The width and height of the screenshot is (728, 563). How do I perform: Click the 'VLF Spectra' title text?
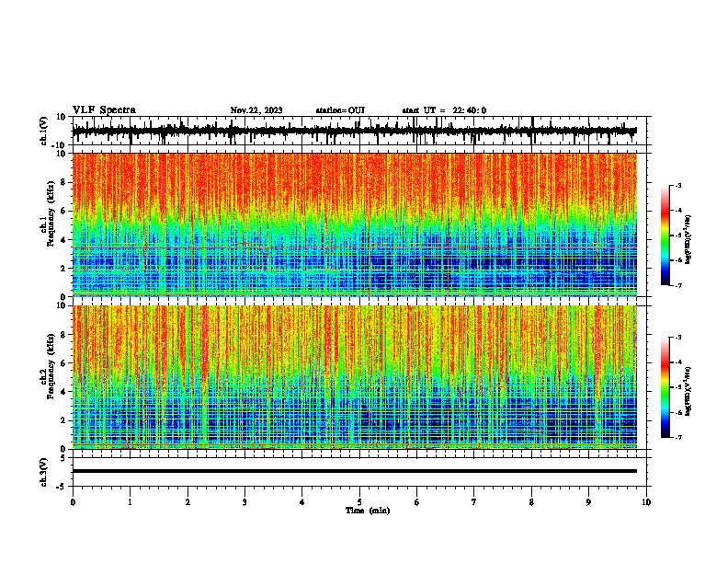tap(104, 110)
